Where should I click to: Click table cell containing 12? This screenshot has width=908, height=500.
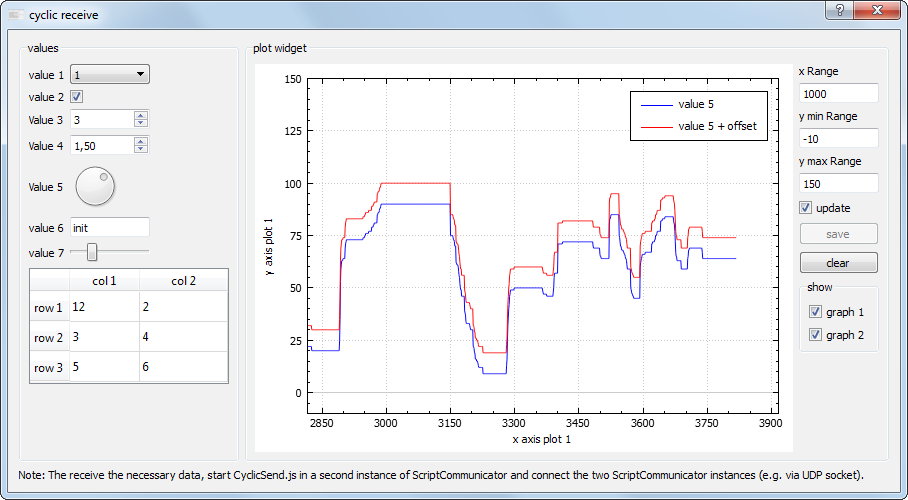point(104,307)
